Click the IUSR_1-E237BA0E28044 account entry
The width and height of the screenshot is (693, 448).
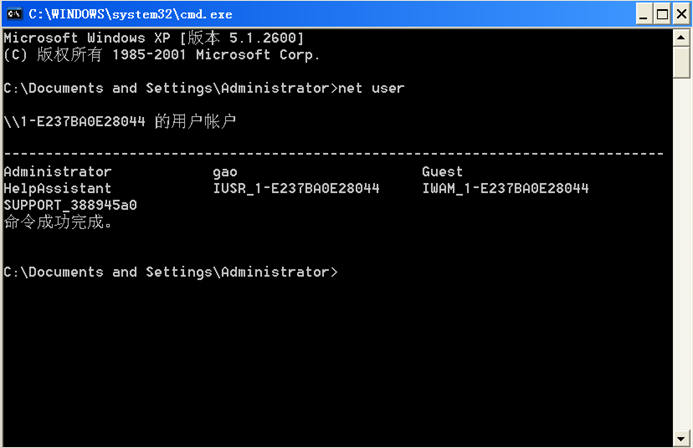click(296, 189)
